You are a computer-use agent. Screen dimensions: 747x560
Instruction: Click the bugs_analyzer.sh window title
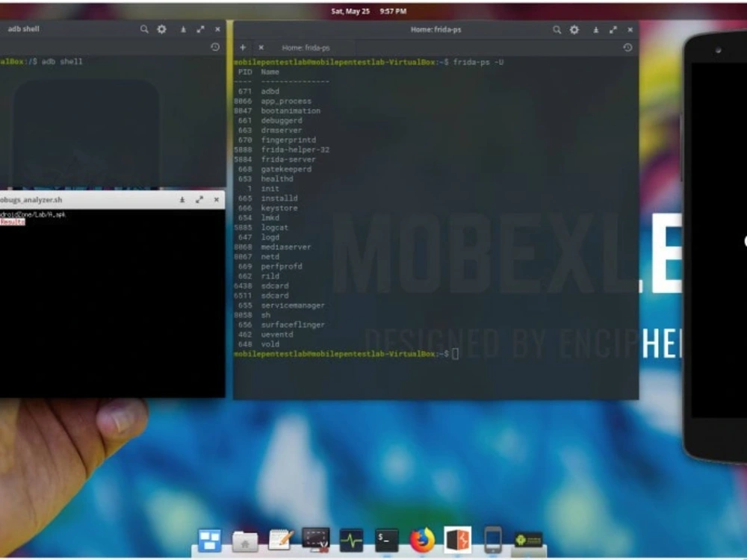31,200
